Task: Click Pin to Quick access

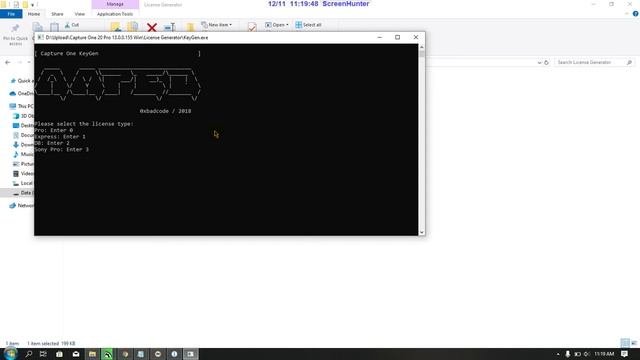Action: click(x=16, y=34)
